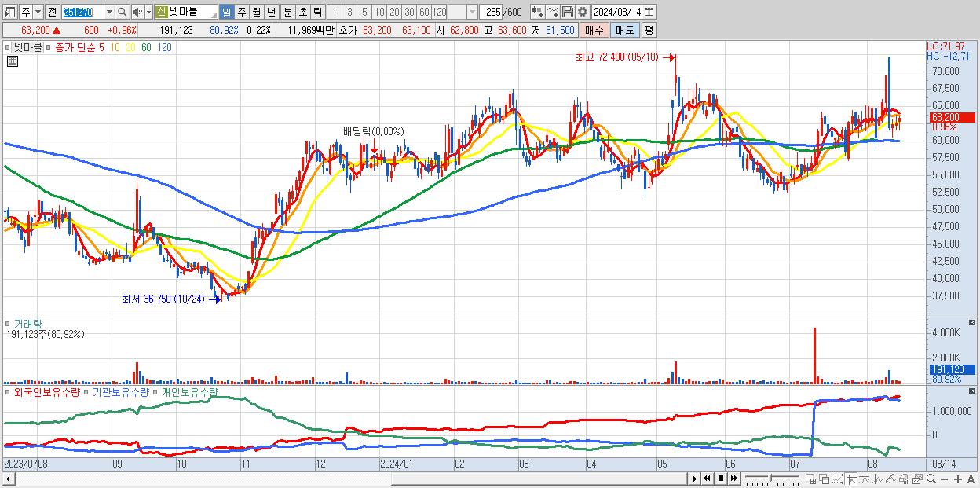Select the 60 interval button
The width and height of the screenshot is (980, 488).
(424, 12)
